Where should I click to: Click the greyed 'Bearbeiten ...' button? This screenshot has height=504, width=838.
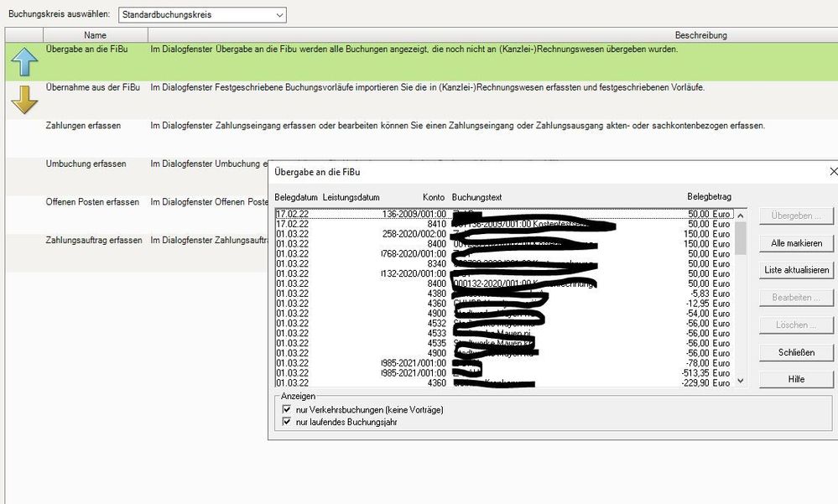tap(796, 298)
